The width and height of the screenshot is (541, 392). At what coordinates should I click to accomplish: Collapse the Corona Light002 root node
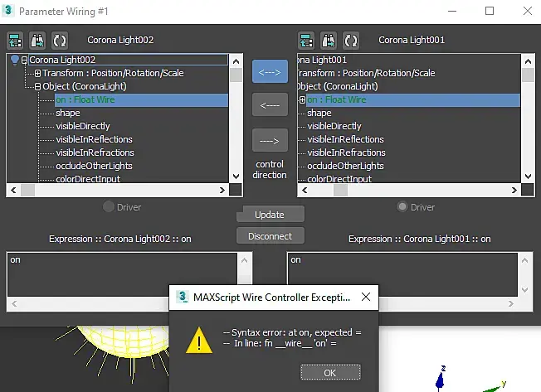coord(24,60)
